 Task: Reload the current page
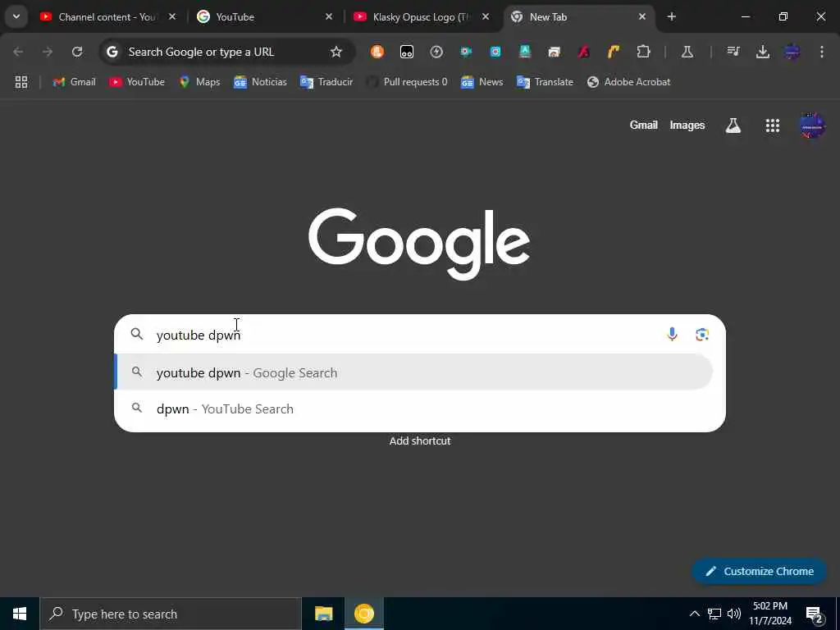coord(77,52)
